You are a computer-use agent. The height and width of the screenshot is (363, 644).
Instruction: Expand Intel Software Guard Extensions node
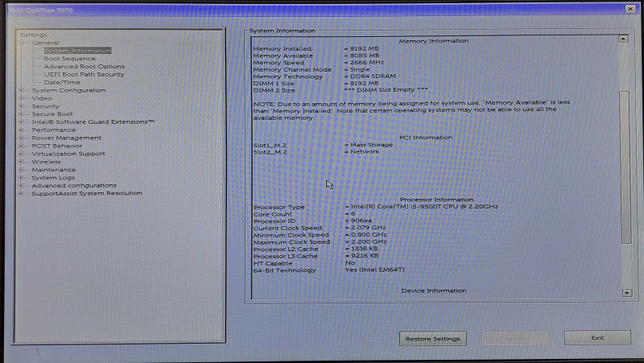pyautogui.click(x=22, y=122)
